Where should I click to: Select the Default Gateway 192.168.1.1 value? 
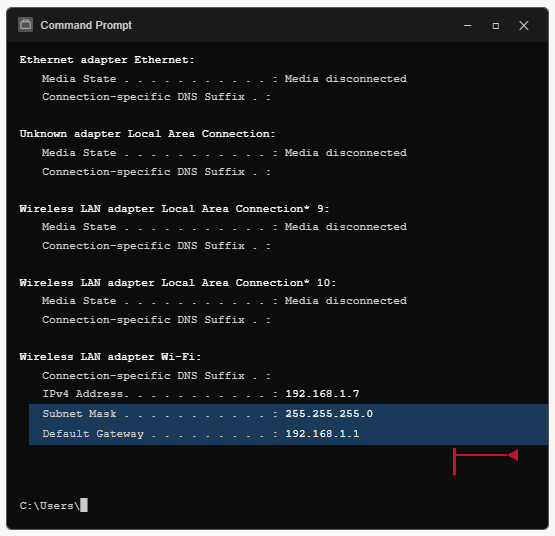[x=322, y=434]
